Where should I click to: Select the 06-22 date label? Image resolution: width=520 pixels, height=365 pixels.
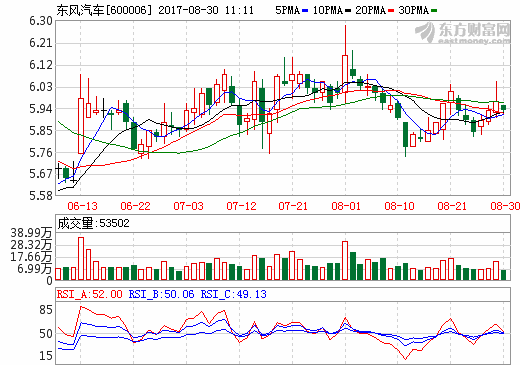[135, 206]
